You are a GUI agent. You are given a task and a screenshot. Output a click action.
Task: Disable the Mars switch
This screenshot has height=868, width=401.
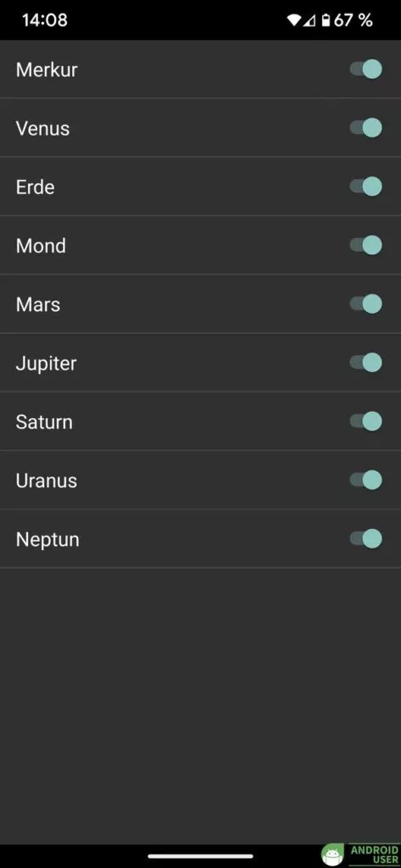365,304
